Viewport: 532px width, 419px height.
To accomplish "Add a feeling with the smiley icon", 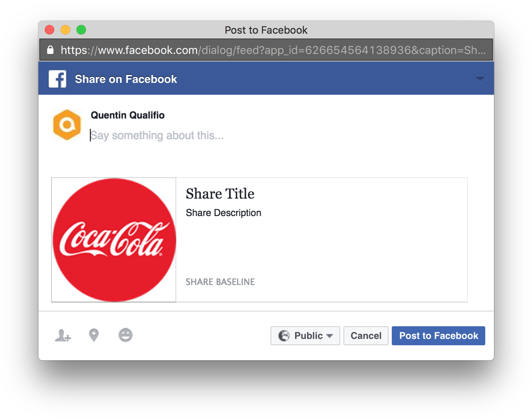I will (126, 335).
